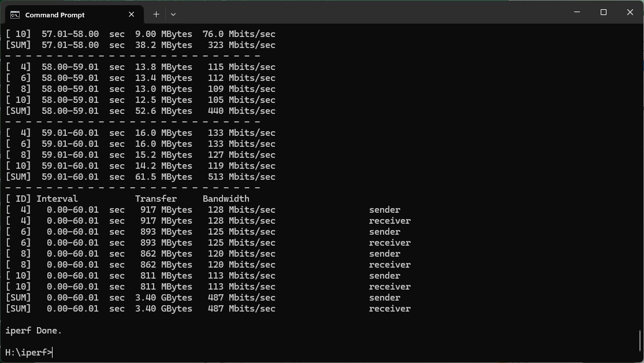Click '893 MBytes' in the [ 6] sender row
The image size is (644, 363).
(166, 232)
